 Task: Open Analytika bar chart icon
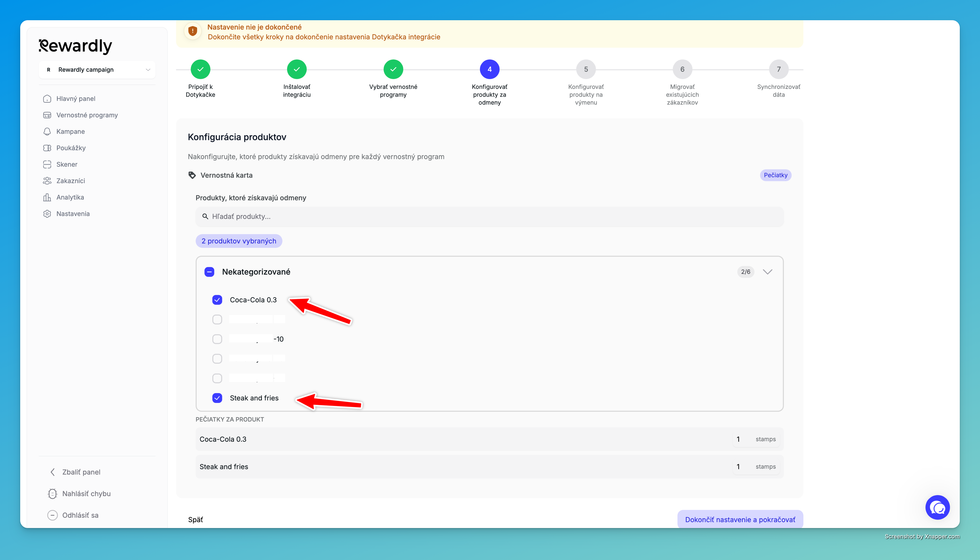tap(47, 197)
